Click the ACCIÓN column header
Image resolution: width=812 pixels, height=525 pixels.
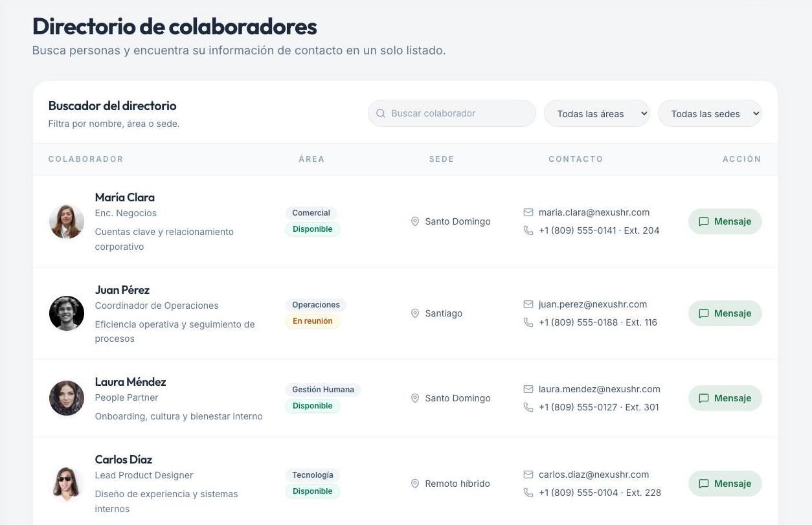tap(742, 159)
